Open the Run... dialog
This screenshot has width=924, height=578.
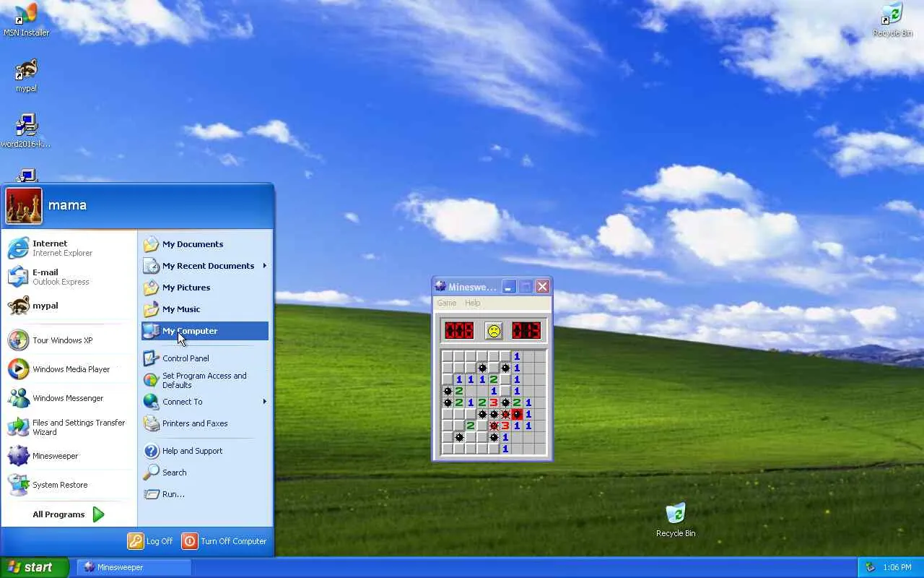[205, 494]
